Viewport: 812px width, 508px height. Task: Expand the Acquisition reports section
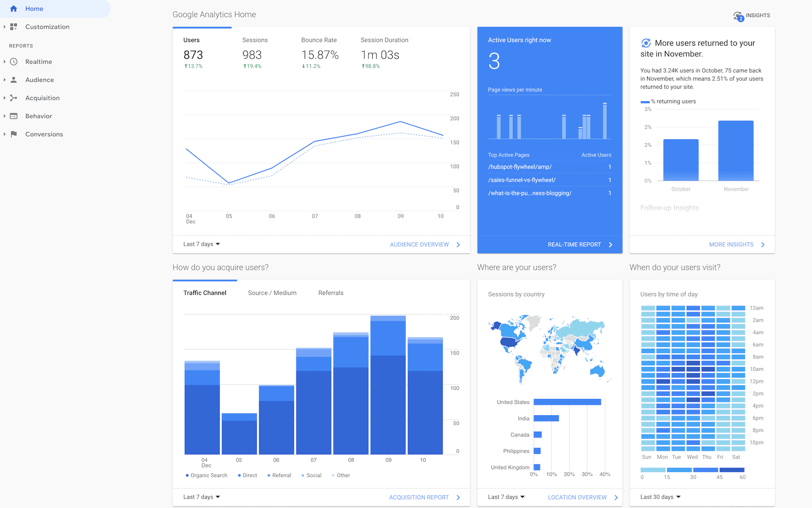pos(5,98)
